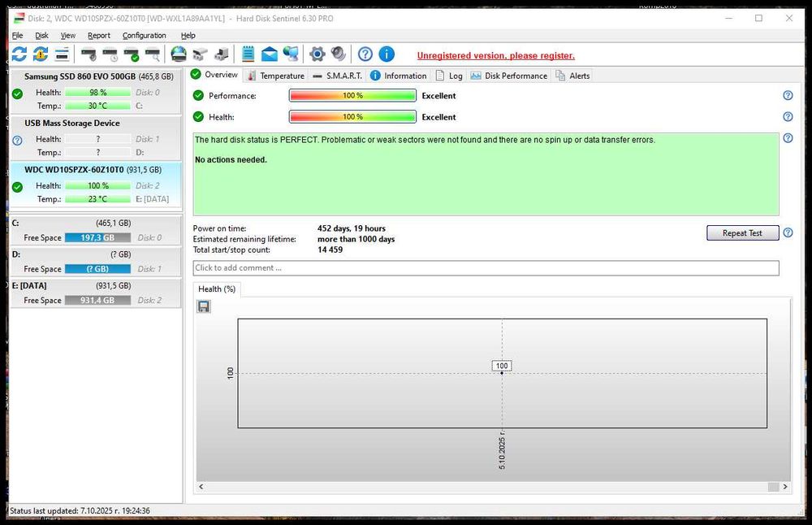Screen dimensions: 812x525
Task: Click the disk icon with clock
Action: (110, 54)
